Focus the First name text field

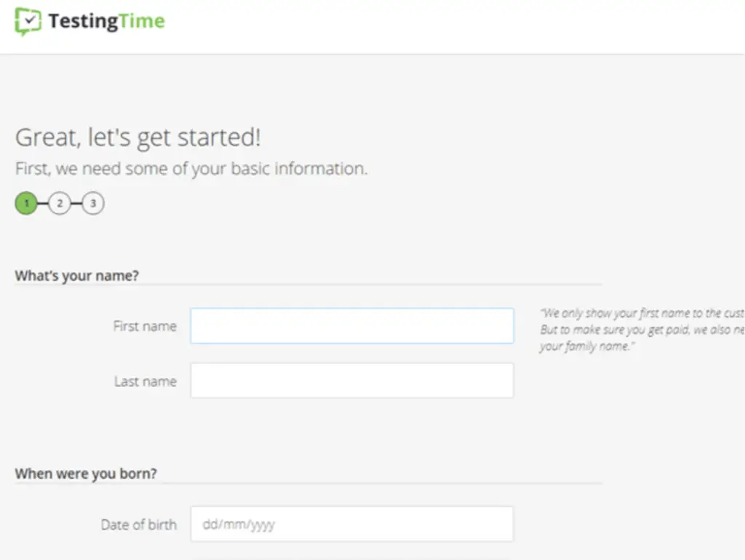(352, 326)
